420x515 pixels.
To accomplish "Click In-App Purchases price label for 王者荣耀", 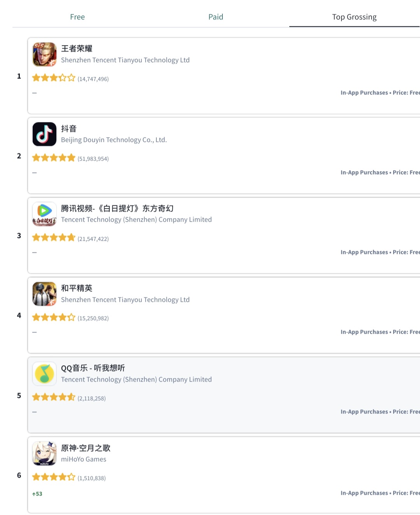I will pyautogui.click(x=380, y=93).
